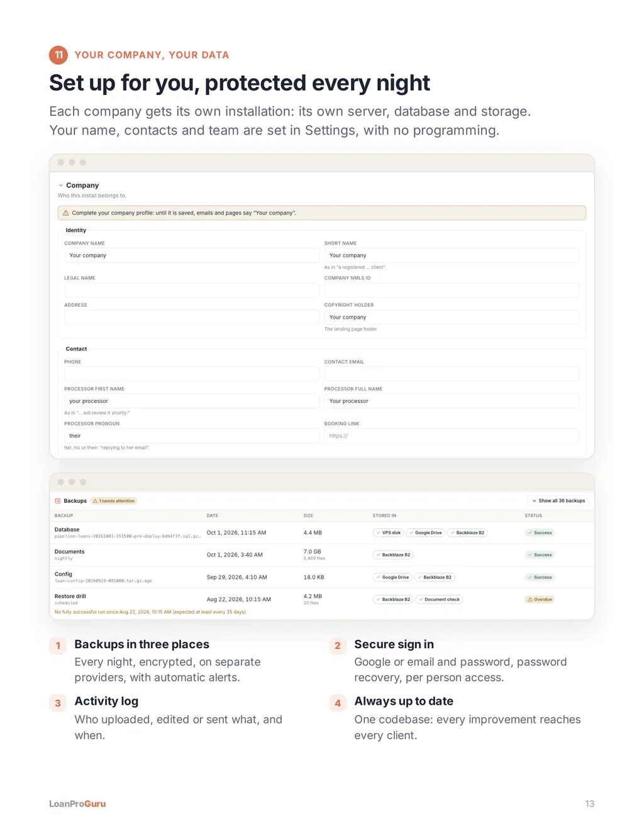
Task: Select Backblaze B2 chip in Restore drill row
Action: pyautogui.click(x=393, y=599)
